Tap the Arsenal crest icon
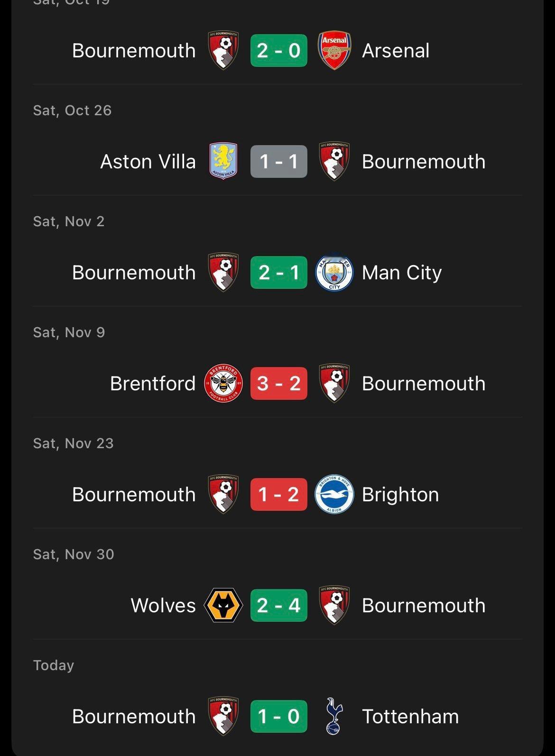Screen dimensions: 555x756 tap(334, 51)
